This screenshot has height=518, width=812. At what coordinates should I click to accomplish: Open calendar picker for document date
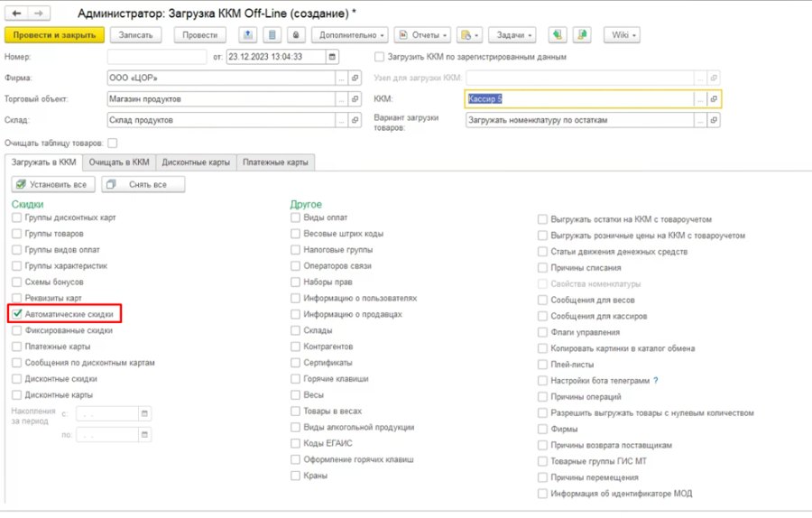pyautogui.click(x=332, y=57)
